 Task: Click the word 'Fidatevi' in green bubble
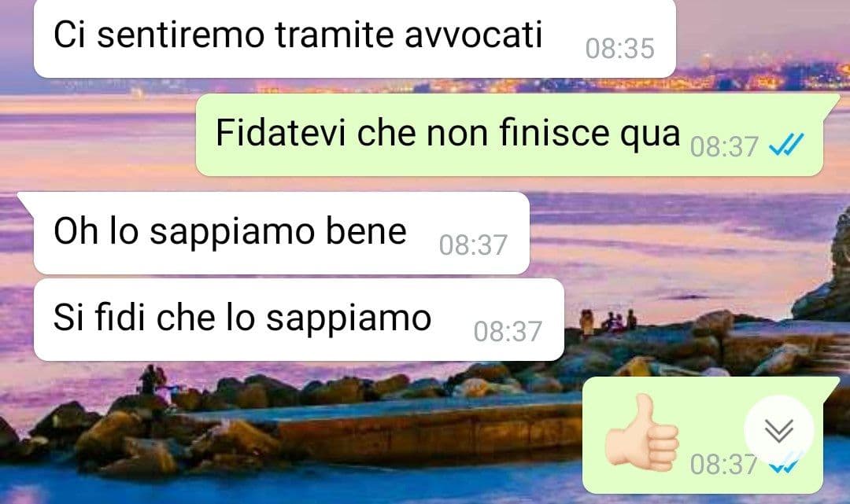coord(280,132)
